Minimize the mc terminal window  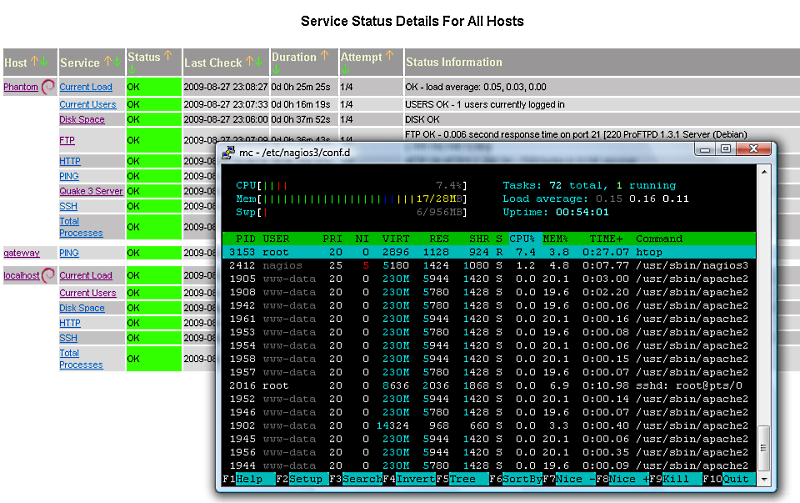[x=705, y=149]
